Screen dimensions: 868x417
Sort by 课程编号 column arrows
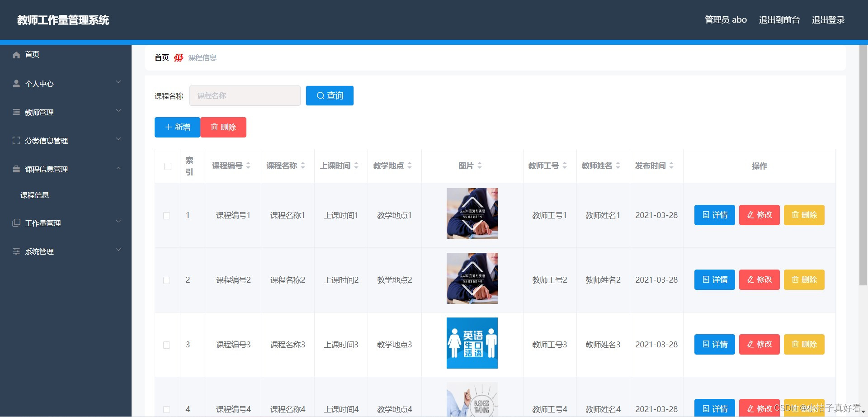click(x=248, y=166)
